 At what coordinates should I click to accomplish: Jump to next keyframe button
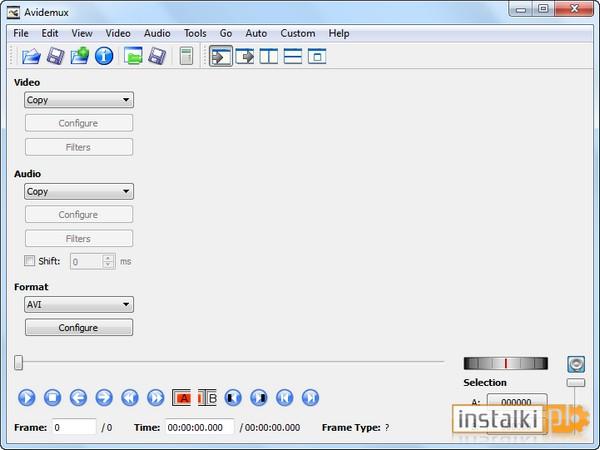156,398
